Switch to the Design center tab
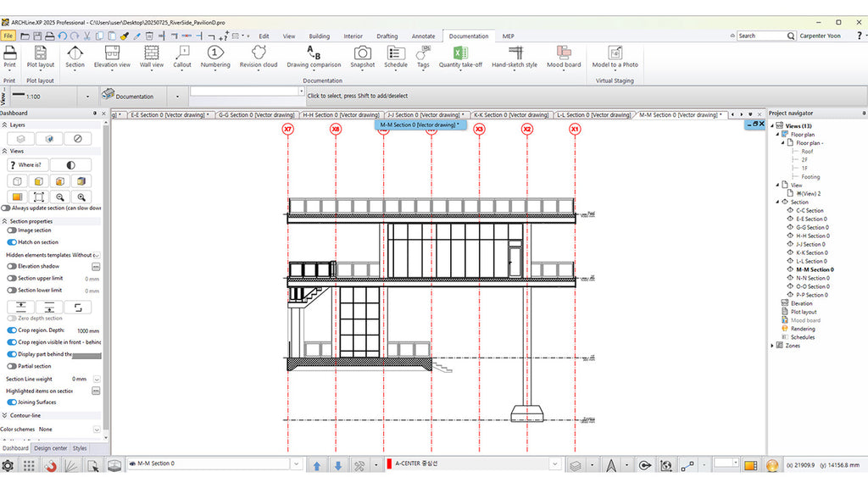This screenshot has width=868, height=488. (50, 448)
